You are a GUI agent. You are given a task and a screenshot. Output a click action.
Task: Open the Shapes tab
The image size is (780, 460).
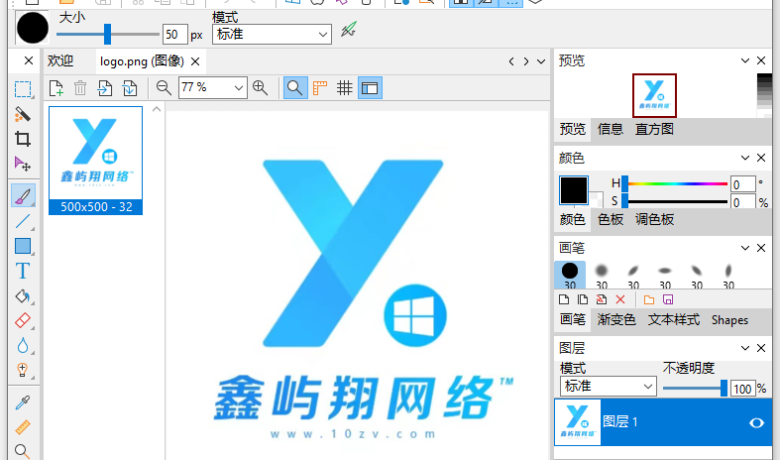tap(730, 320)
